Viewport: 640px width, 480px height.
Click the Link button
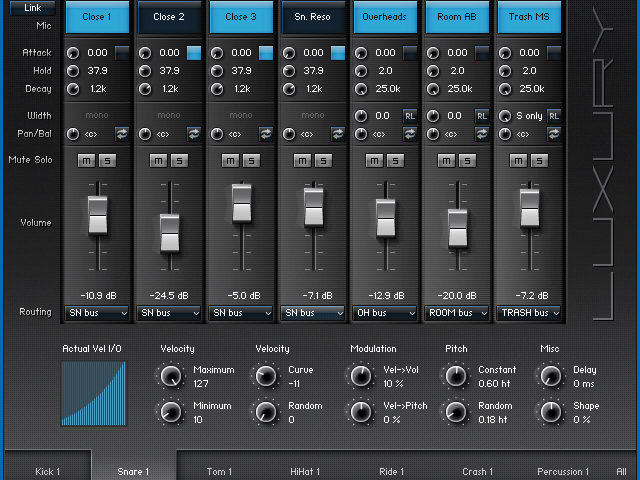coord(32,7)
